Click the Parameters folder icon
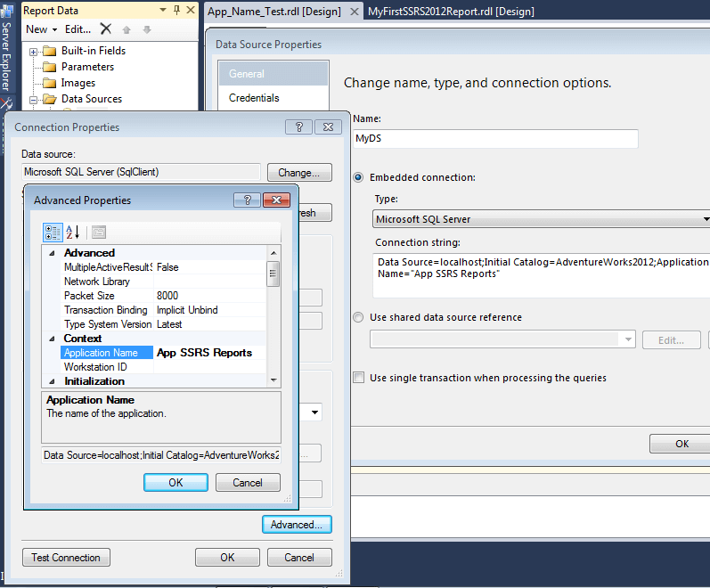 (x=49, y=67)
